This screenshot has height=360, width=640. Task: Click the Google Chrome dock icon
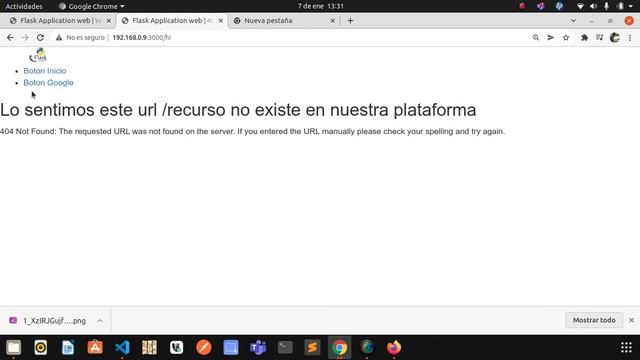340,347
